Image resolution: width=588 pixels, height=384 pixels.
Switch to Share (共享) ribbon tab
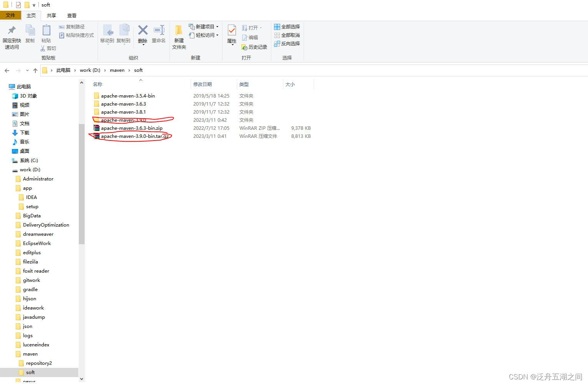tap(51, 16)
